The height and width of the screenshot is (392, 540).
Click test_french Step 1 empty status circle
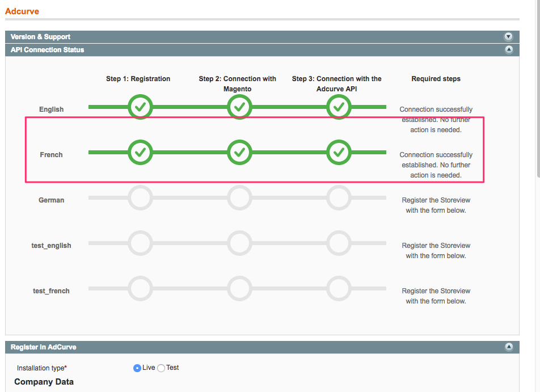tap(140, 289)
